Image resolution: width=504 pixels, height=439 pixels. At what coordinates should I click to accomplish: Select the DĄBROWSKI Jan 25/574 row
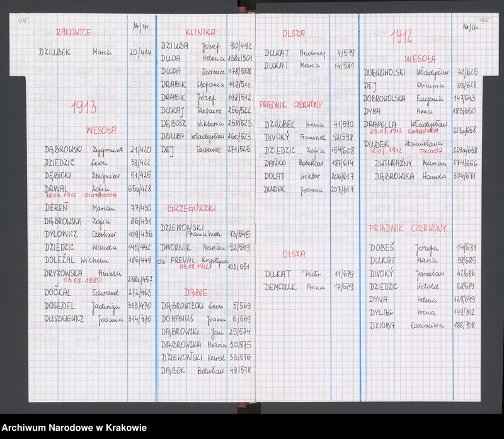tap(206, 332)
